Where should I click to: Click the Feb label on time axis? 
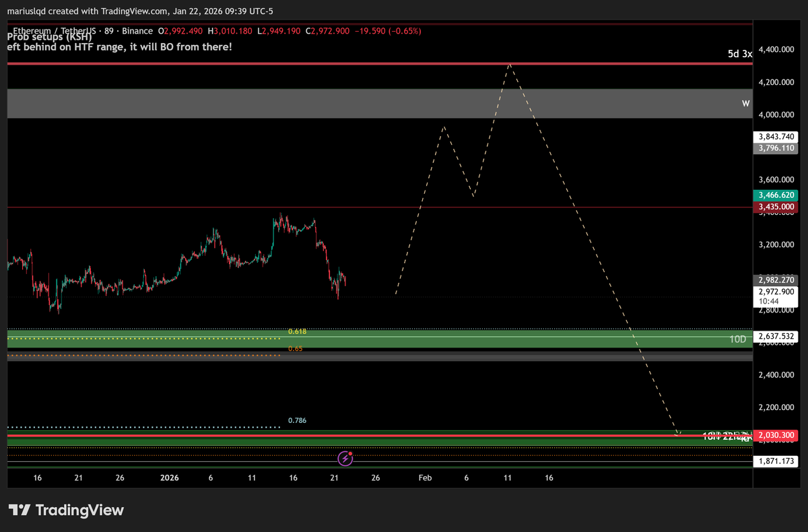[x=425, y=478]
